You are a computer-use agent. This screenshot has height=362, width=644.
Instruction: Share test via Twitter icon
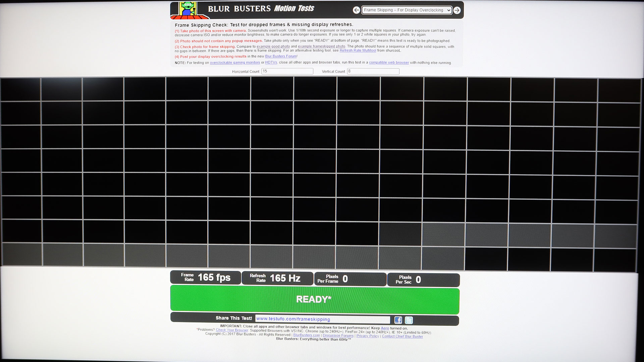click(409, 320)
